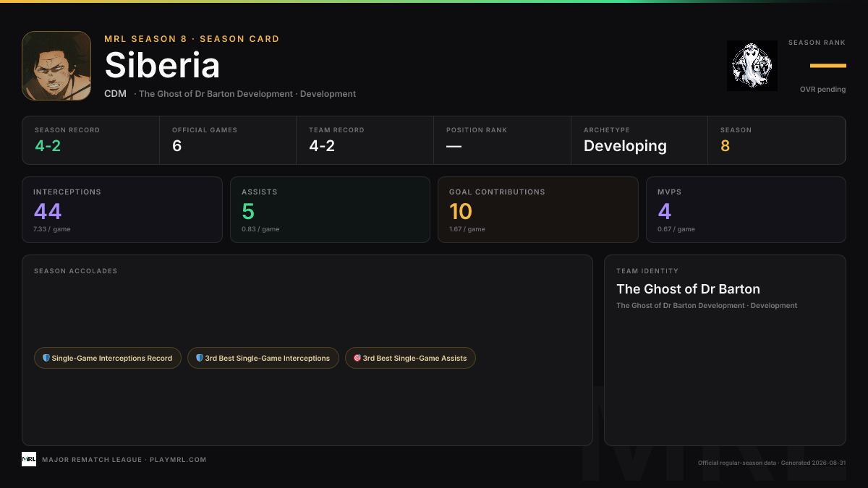Viewport: 868px width, 488px height.
Task: Click the OVR pending text
Action: click(823, 90)
